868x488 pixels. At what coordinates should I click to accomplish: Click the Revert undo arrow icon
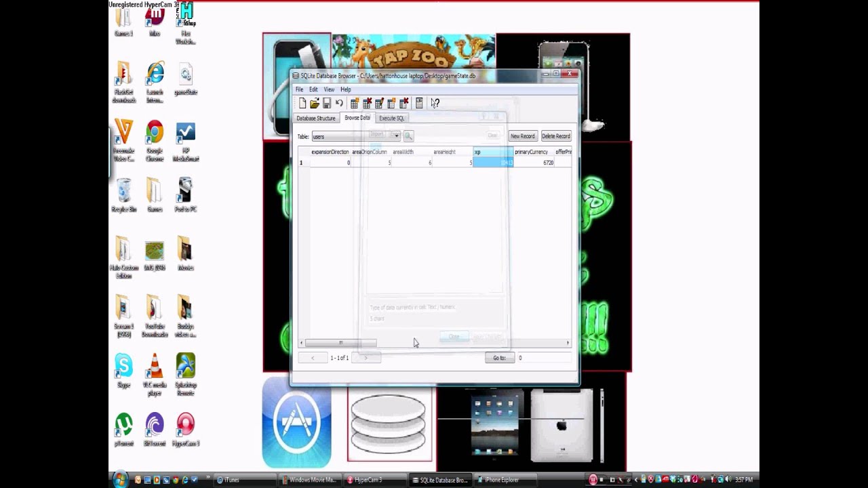point(339,103)
